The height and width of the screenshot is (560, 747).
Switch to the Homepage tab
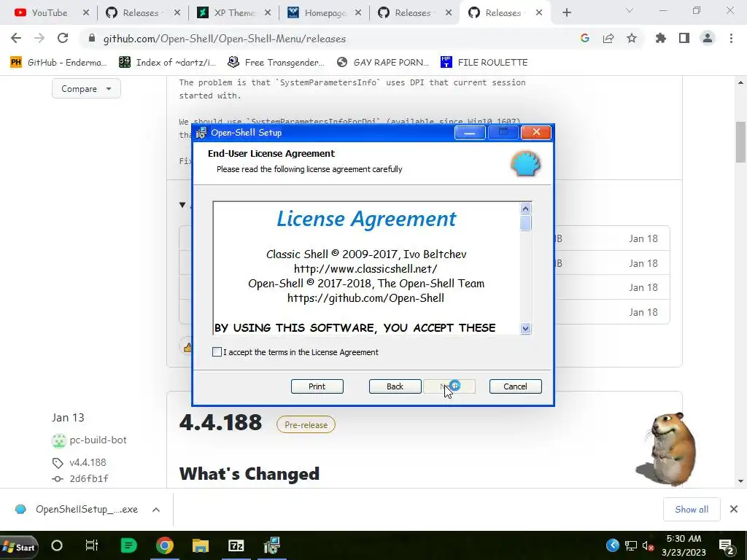[x=317, y=13]
